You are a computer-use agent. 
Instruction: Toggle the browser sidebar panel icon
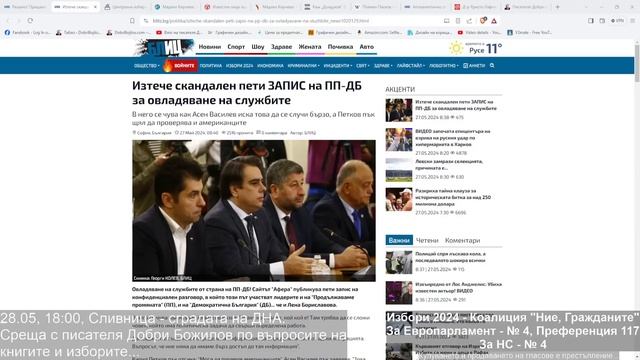pos(591,21)
